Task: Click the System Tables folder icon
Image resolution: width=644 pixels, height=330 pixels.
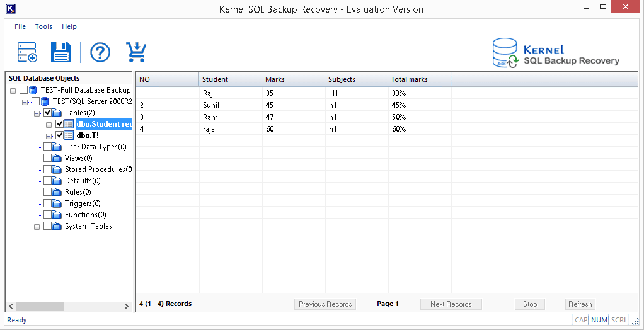Action: click(x=57, y=226)
